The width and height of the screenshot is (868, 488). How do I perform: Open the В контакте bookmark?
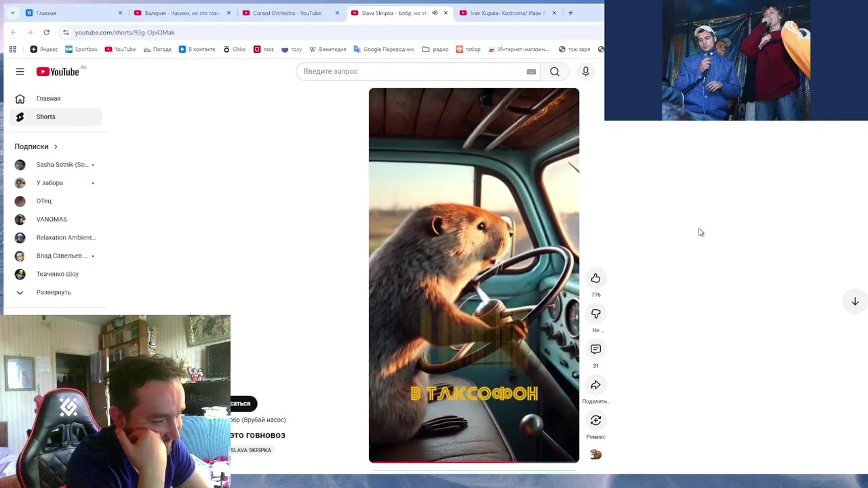196,49
